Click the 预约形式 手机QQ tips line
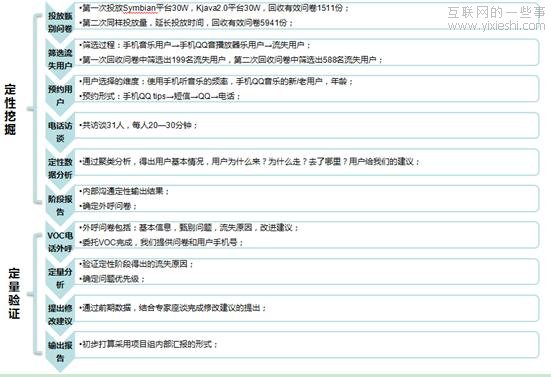This screenshot has height=377, width=551. tap(160, 96)
